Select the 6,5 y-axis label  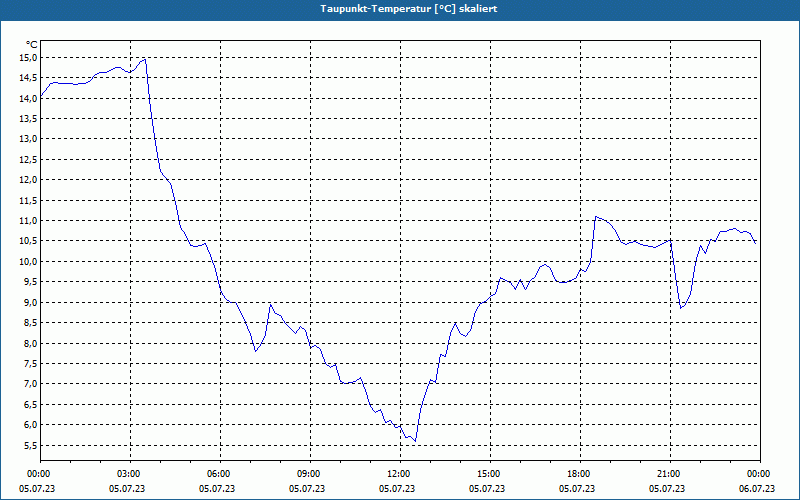(31, 405)
